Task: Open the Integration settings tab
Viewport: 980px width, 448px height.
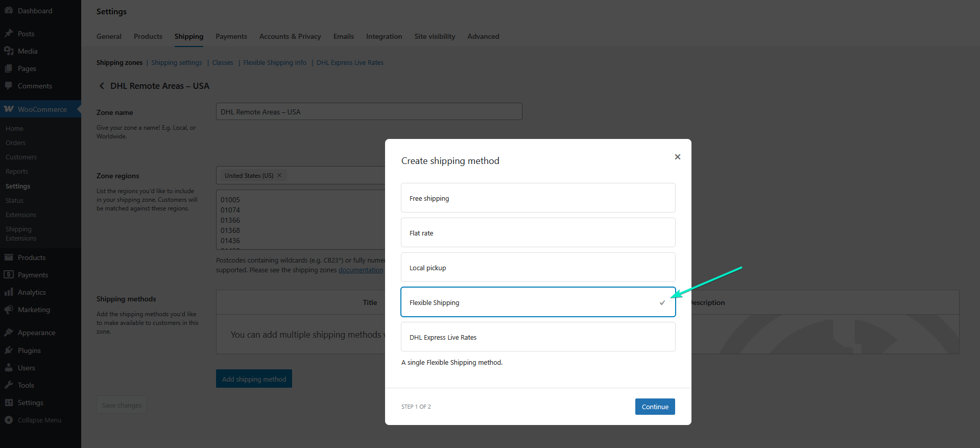Action: 384,36
